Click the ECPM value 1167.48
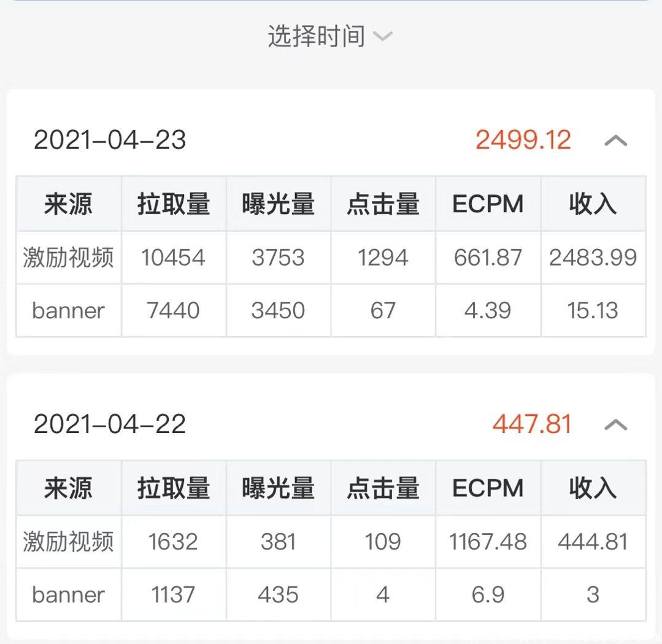Screen dimensions: 662x644 488,541
